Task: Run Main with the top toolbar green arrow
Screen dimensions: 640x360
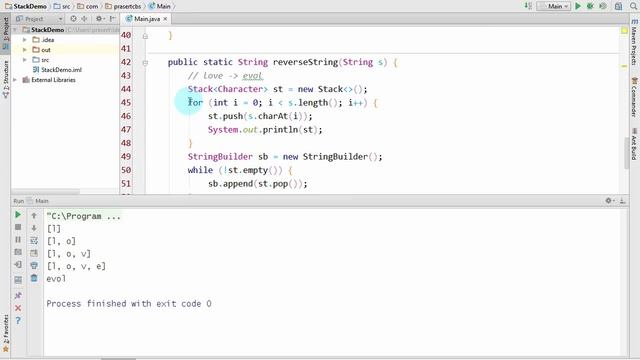Action: pyautogui.click(x=578, y=6)
